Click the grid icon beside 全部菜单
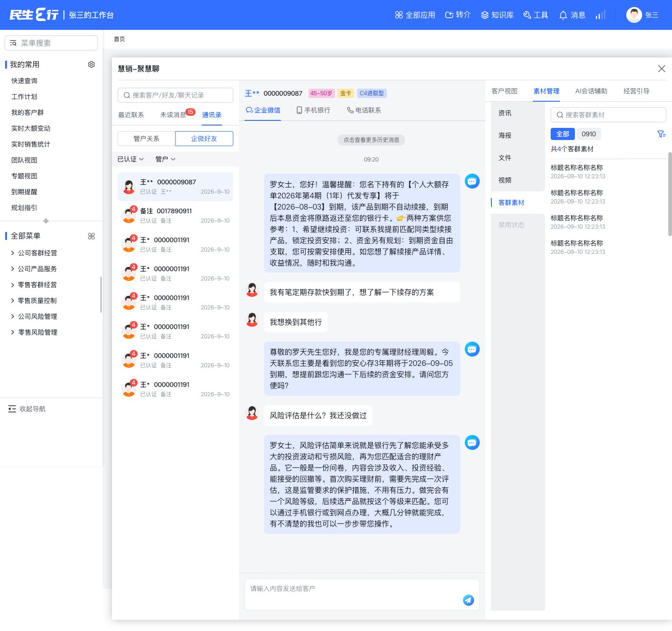The width and height of the screenshot is (672, 631). click(91, 236)
